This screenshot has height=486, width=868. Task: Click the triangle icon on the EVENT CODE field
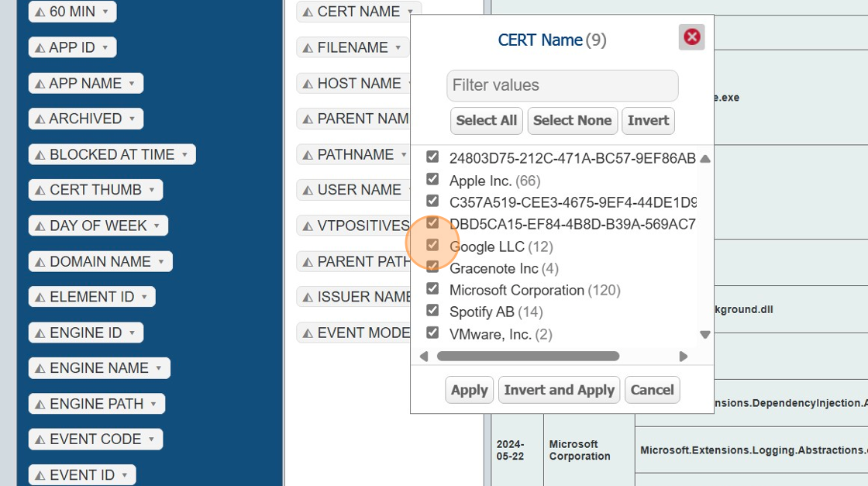(x=40, y=440)
